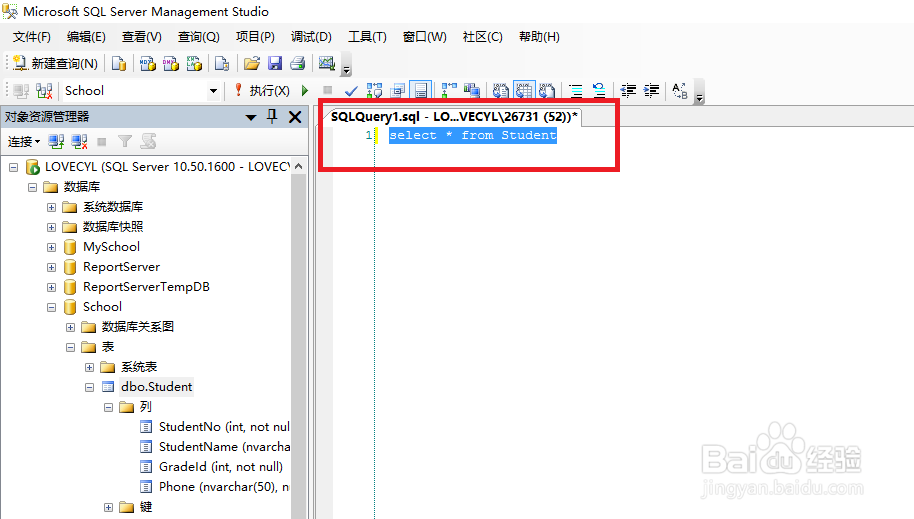Collapse the LOVECYL server node
The height and width of the screenshot is (519, 914).
coord(13,167)
